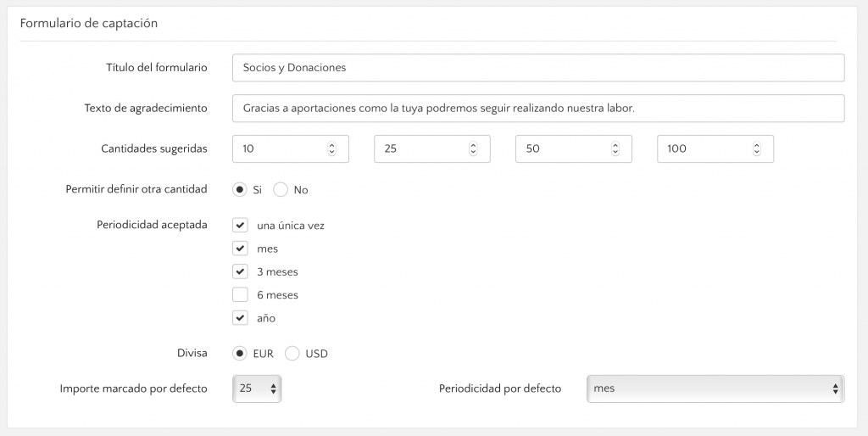Click the stepper arrows on the 10 amount field
Viewport: 868px width, 436px height.
331,148
